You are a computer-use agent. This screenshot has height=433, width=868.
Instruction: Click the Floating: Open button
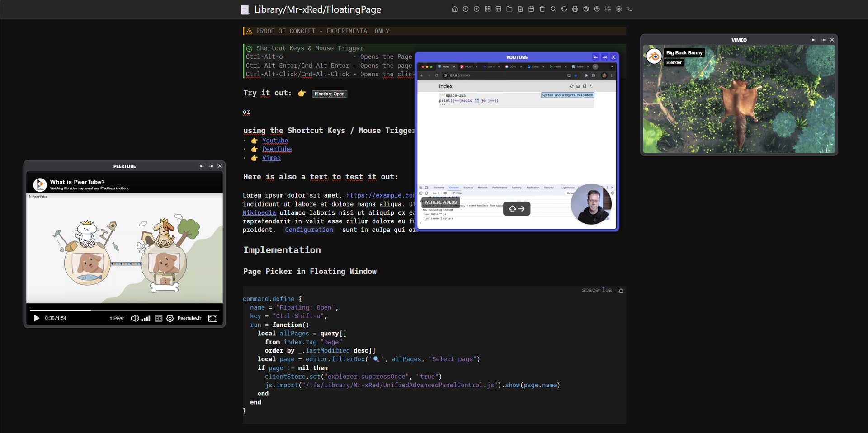click(x=329, y=94)
